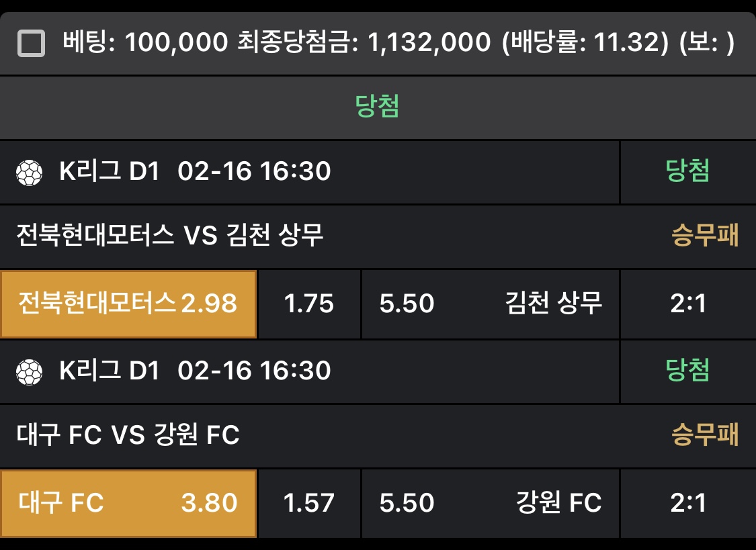Screen dimensions: 756x550
Task: Click 승무패 label on Daegu match row
Action: pos(705,434)
